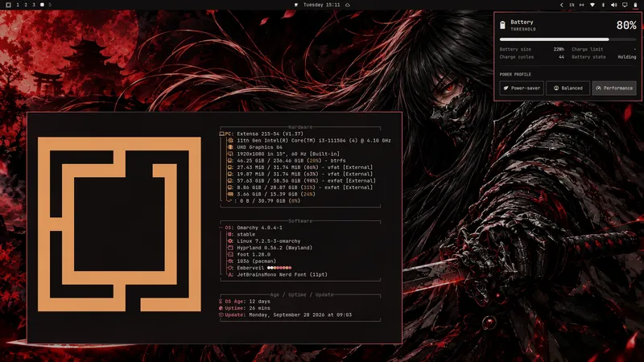Select the Power-saver profile

[x=522, y=88]
